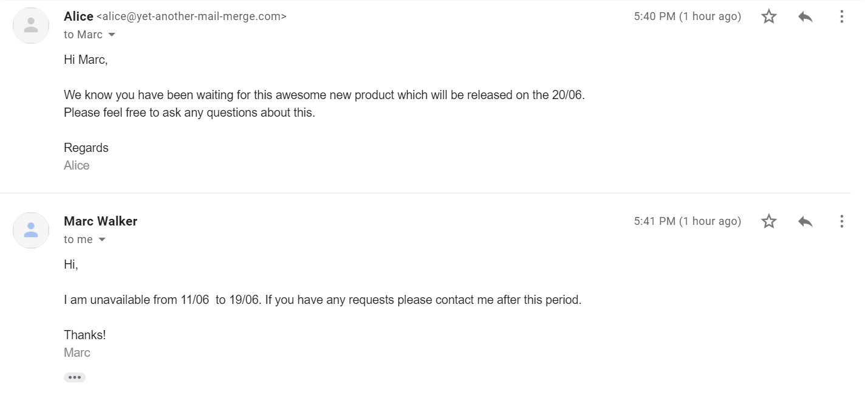This screenshot has width=868, height=403.
Task: Click Marc Walker's profile avatar
Action: click(31, 230)
